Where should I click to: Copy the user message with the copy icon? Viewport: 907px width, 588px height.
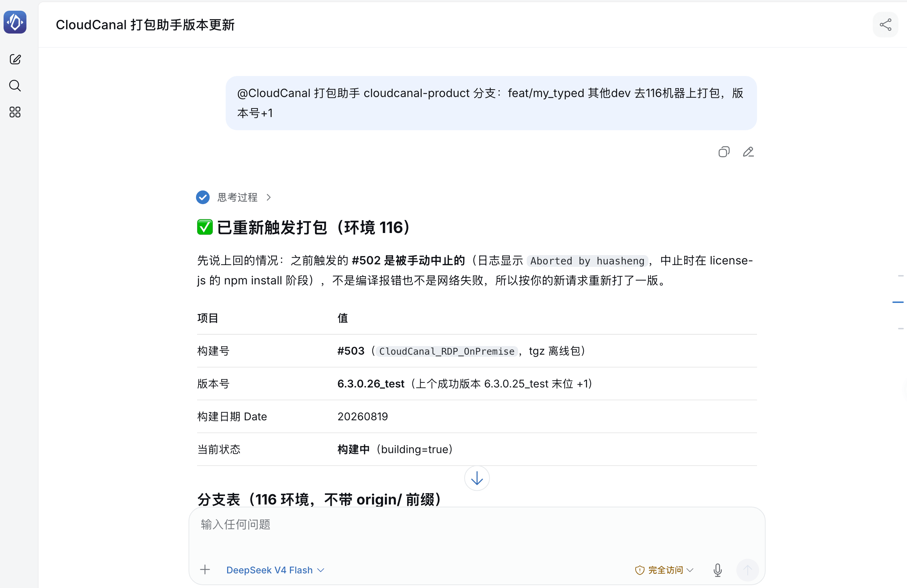(x=724, y=152)
